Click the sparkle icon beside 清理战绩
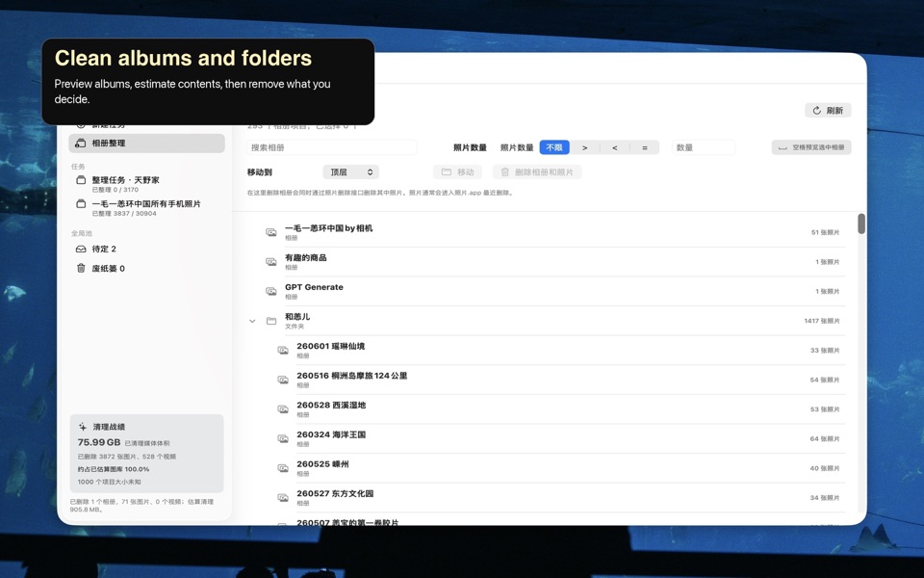Screen dimensions: 924x578 coord(83,427)
